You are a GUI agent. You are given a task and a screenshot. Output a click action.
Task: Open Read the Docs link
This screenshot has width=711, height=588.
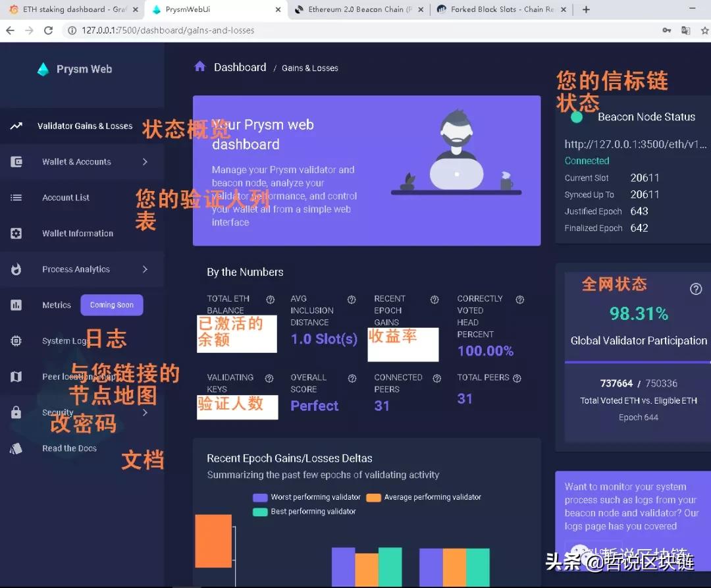click(82, 448)
